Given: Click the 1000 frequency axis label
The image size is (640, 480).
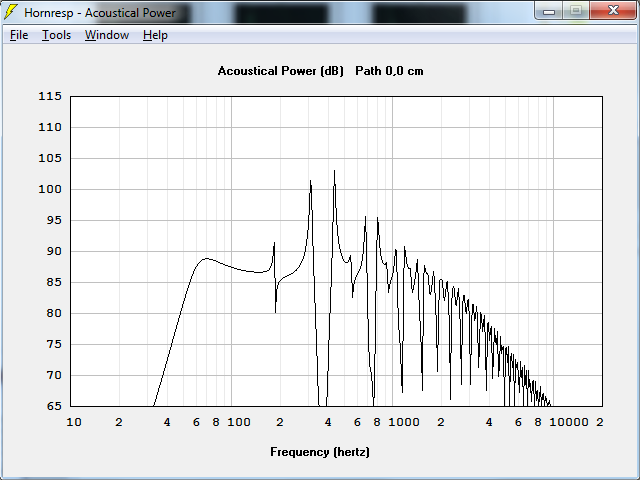Looking at the screenshot, I should tap(404, 422).
